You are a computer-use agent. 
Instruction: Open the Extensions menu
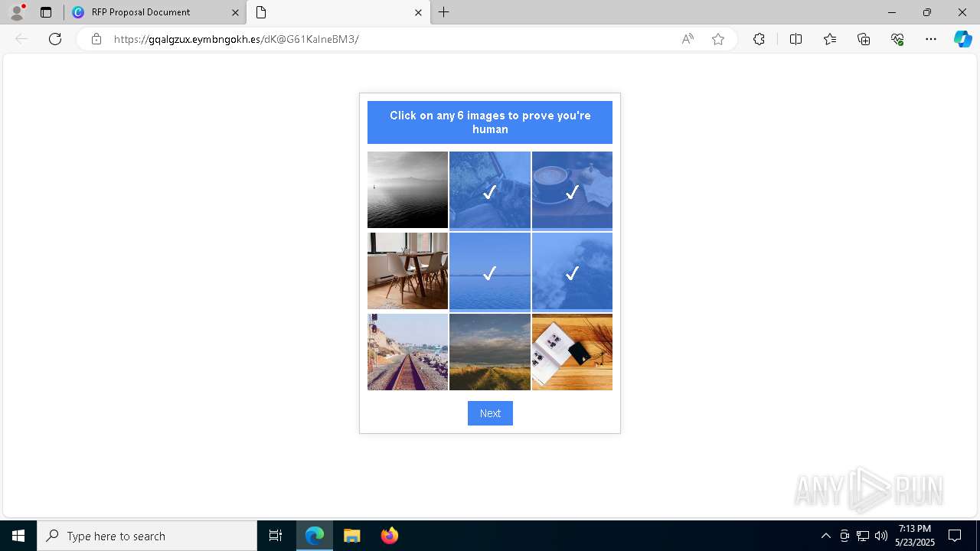[759, 39]
